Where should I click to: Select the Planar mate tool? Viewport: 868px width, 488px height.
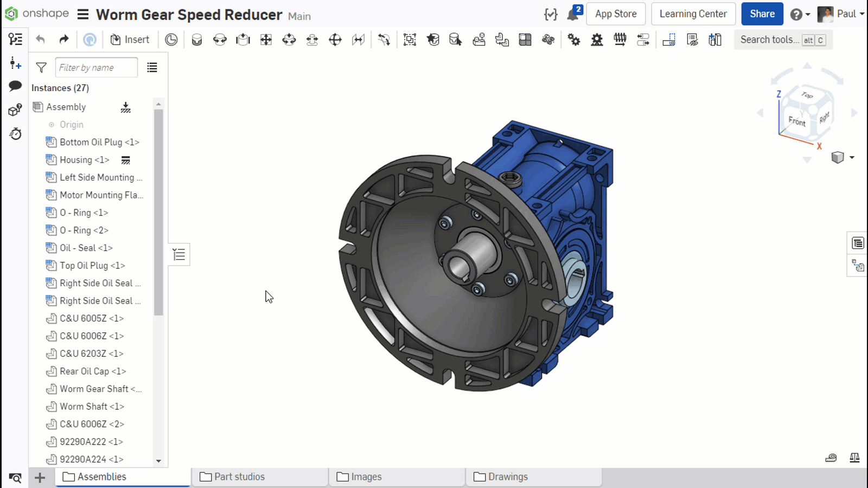coord(266,40)
